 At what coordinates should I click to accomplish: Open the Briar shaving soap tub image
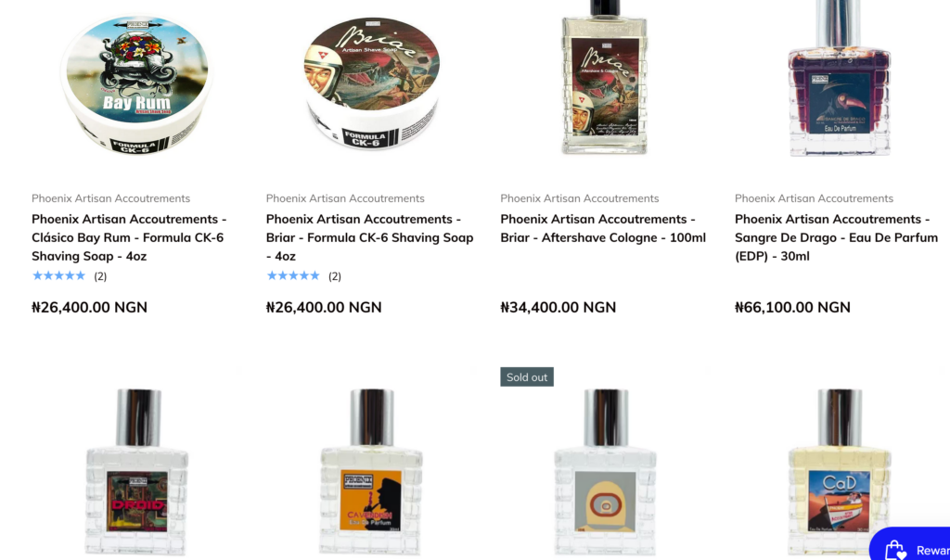coord(371,83)
